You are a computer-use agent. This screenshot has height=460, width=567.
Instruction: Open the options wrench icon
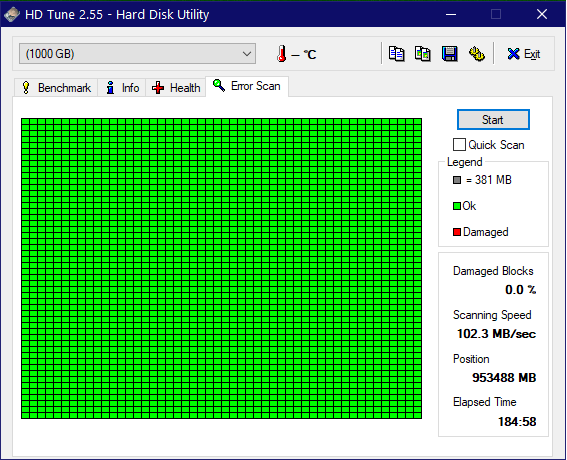point(477,54)
